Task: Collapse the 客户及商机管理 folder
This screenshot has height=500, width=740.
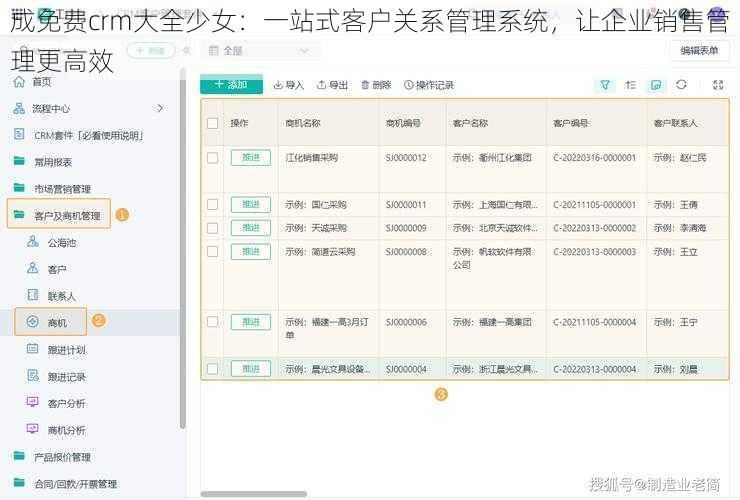Action: coord(59,215)
